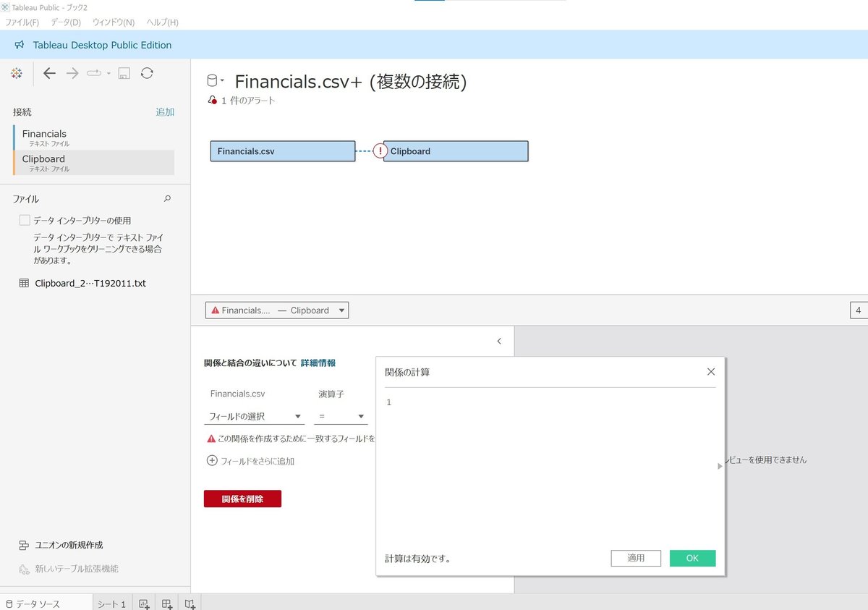Switch to the シート 1 tab
The height and width of the screenshot is (610, 868).
[112, 603]
